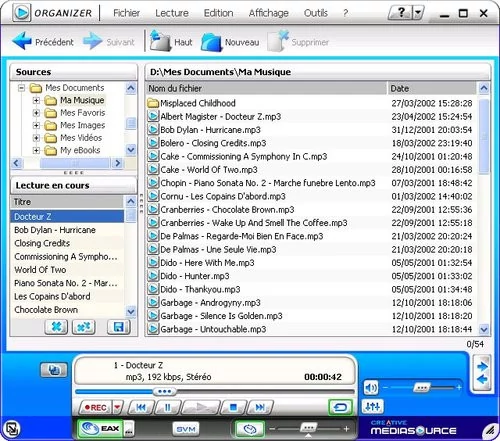Open the EAX settings ellipsis button
The width and height of the screenshot is (500, 441).
[x=129, y=429]
